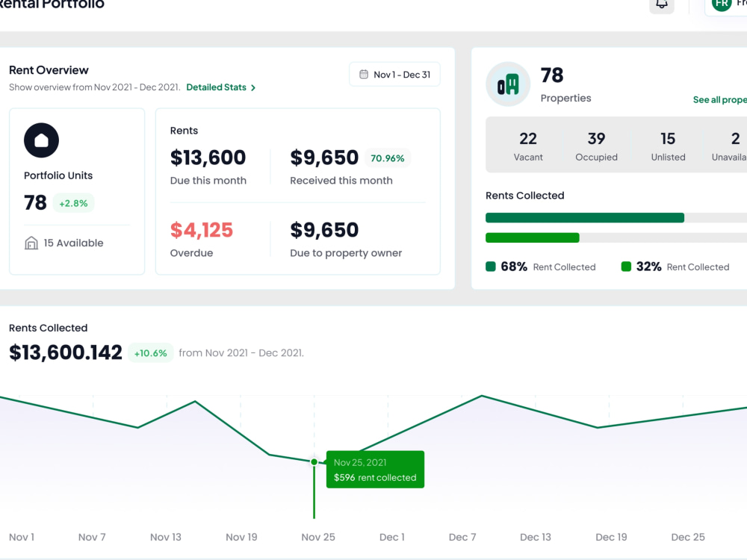Click the Nov 19 axis label
The height and width of the screenshot is (560, 747).
[241, 537]
